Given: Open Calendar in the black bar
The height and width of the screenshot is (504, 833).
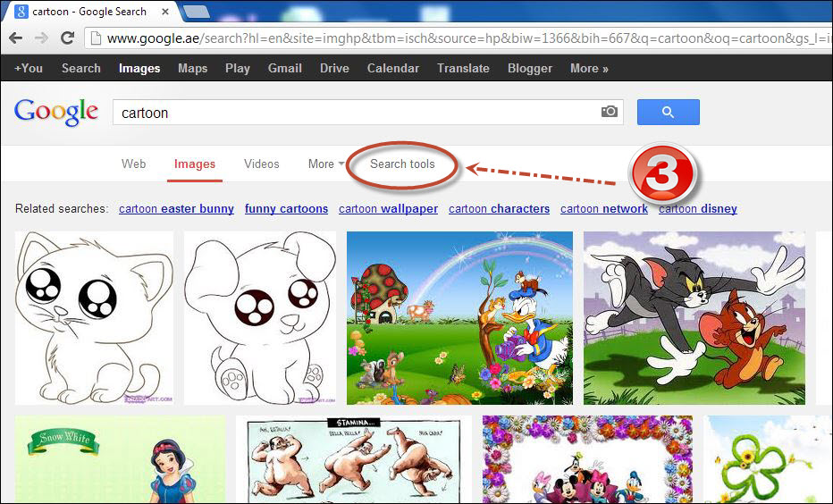Looking at the screenshot, I should 393,68.
